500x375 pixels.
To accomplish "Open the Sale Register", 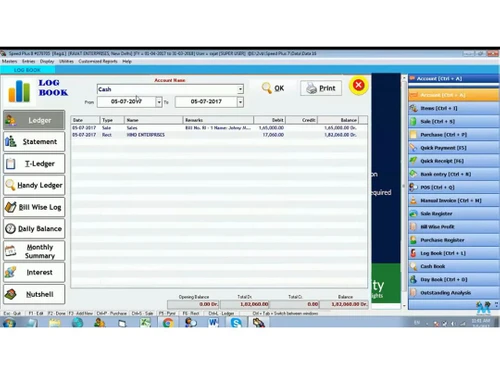I will (454, 214).
